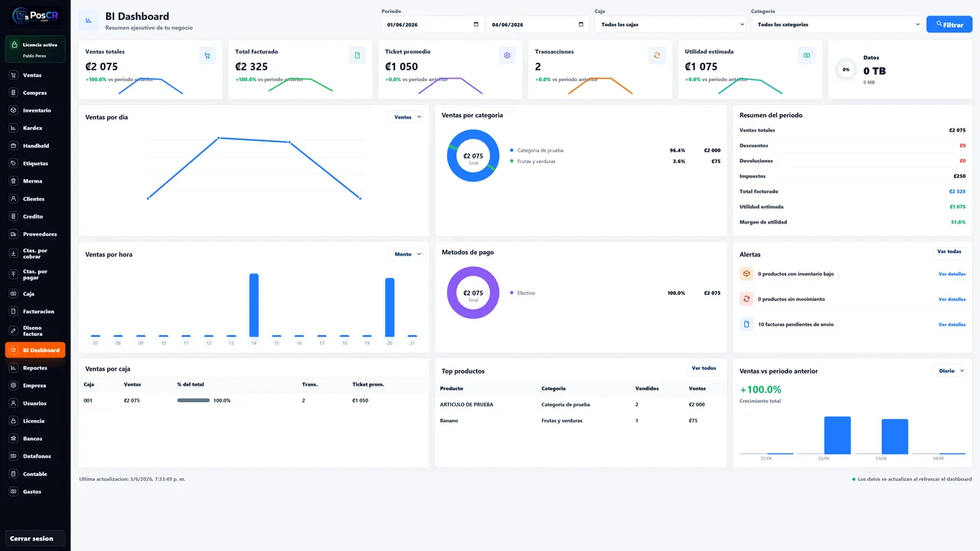Click the Total facturado document icon
This screenshot has height=551, width=980.
(x=357, y=55)
